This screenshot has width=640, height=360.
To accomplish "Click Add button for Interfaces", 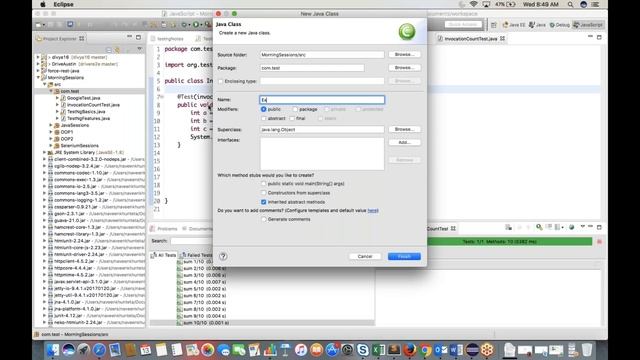I will coord(404,142).
